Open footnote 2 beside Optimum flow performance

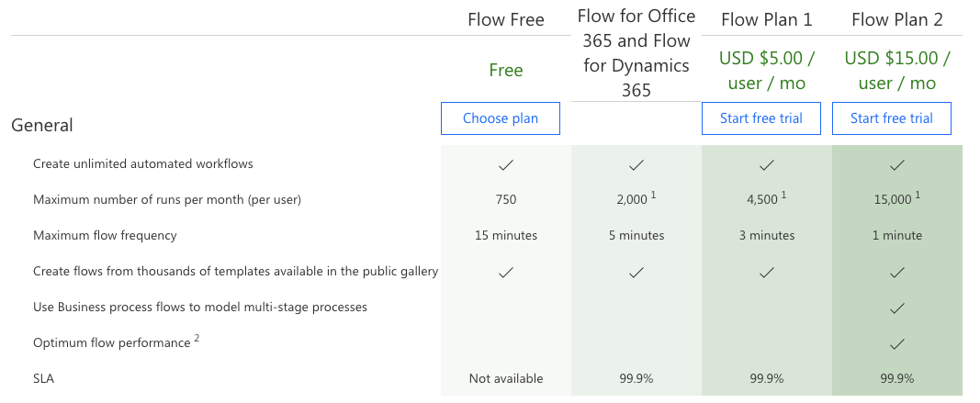[x=197, y=339]
